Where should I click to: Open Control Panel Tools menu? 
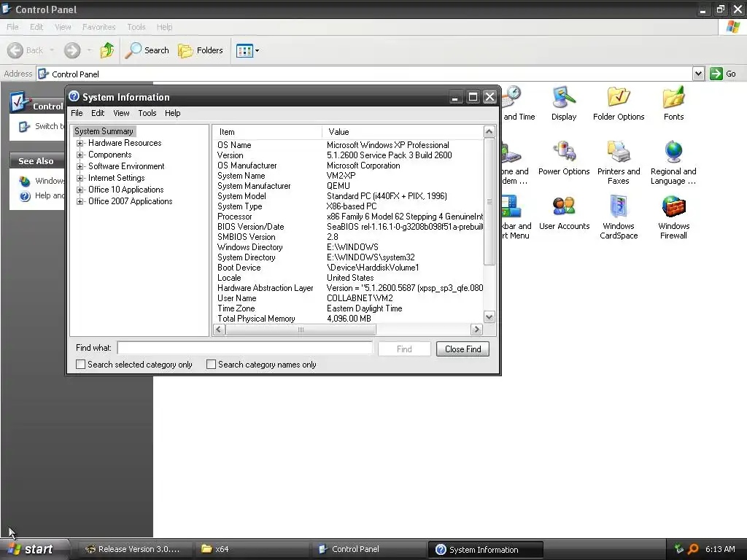coord(136,27)
